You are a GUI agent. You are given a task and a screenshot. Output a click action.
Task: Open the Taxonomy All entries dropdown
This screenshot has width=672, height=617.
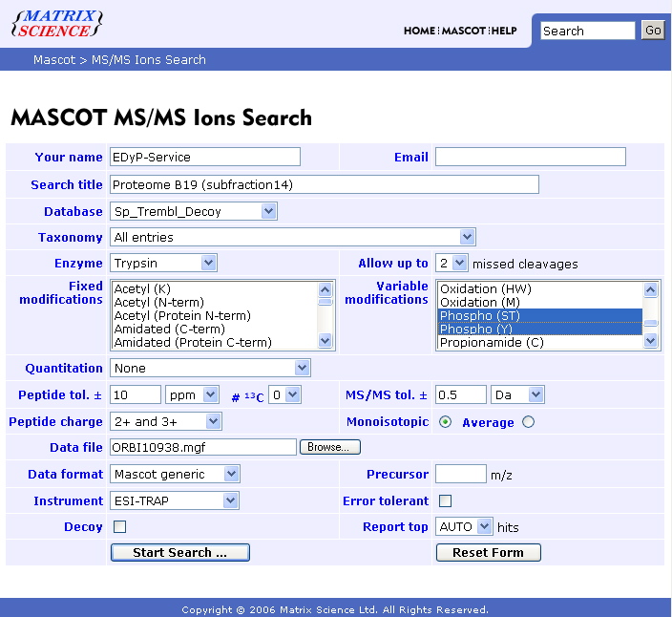[293, 237]
